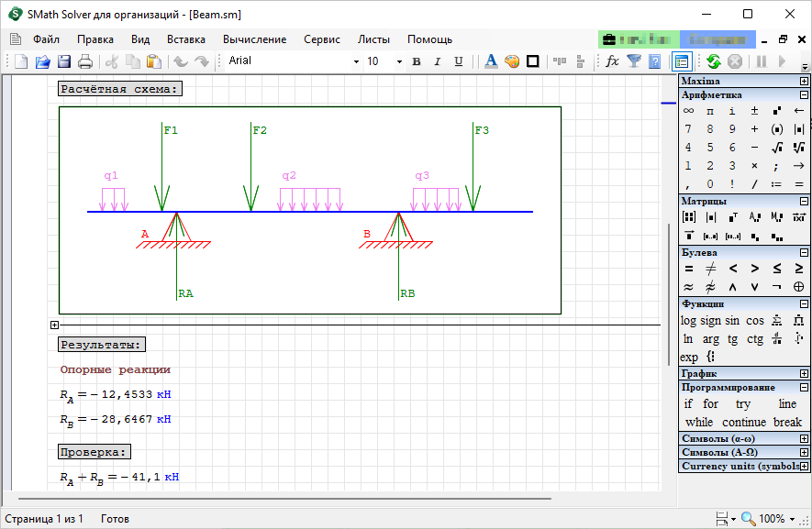Save the worksheet with the floppy icon
The image size is (812, 529).
(63, 61)
